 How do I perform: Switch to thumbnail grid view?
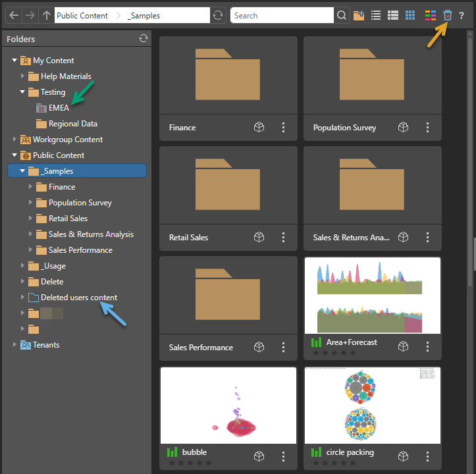pos(410,15)
